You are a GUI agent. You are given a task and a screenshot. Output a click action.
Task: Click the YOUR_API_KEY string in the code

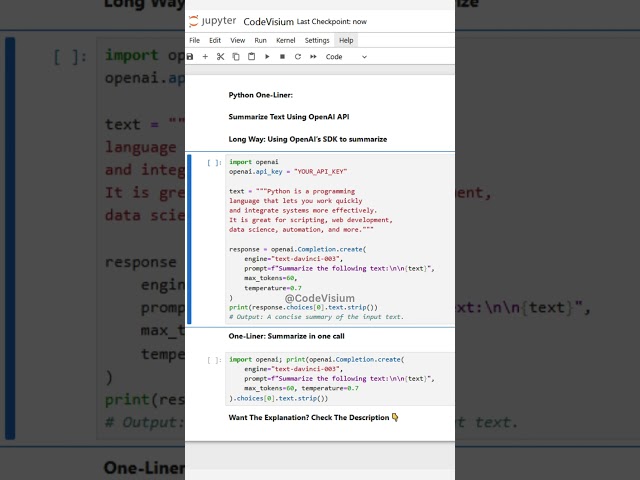(320, 172)
